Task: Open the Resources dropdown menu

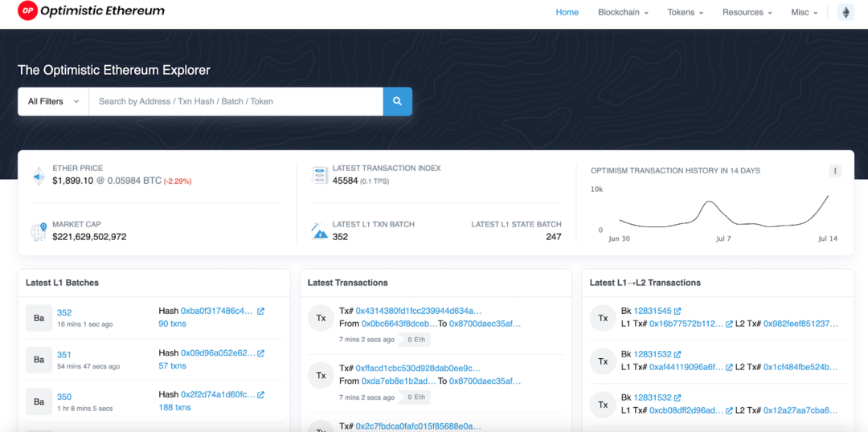Action: (x=747, y=12)
